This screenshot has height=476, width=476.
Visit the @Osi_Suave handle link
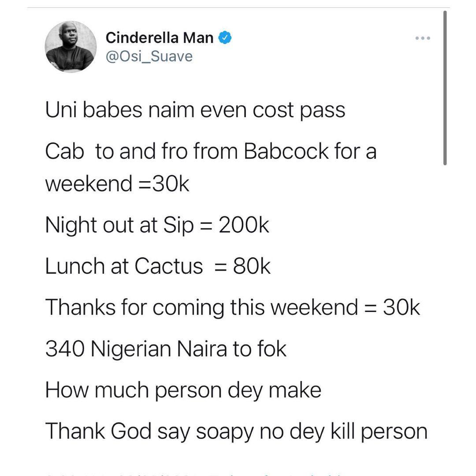[149, 56]
